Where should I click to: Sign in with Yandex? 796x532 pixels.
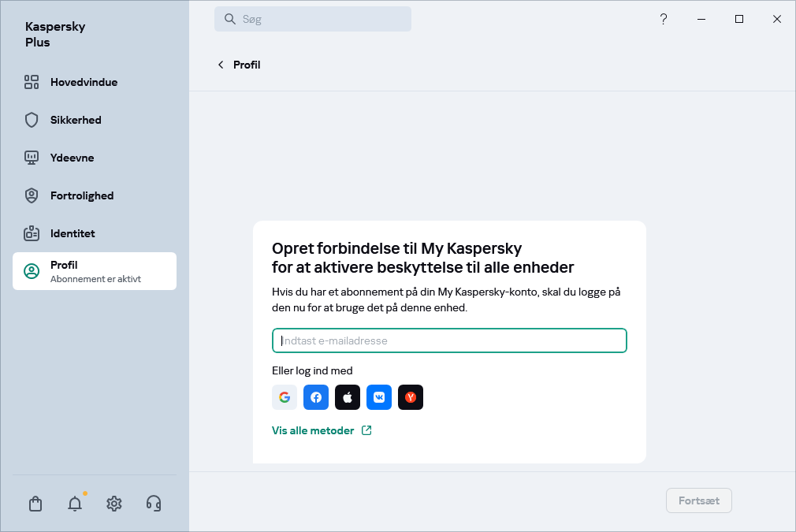coord(411,397)
